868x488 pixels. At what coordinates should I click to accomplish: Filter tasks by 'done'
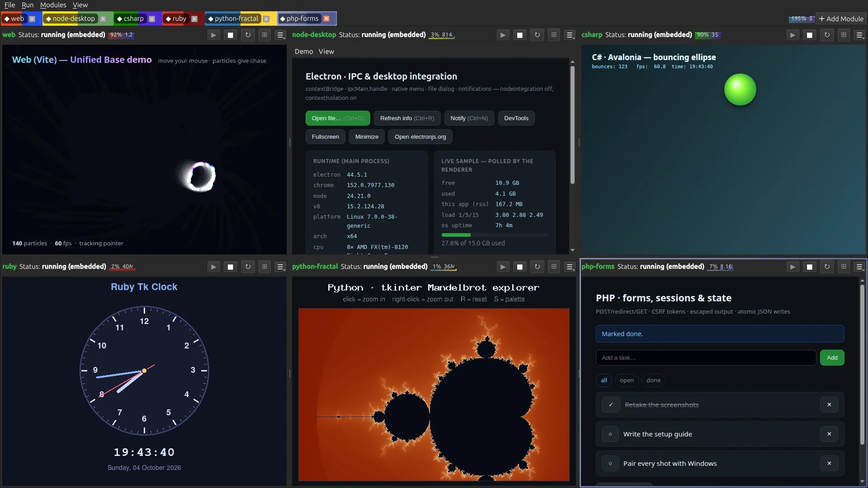653,380
